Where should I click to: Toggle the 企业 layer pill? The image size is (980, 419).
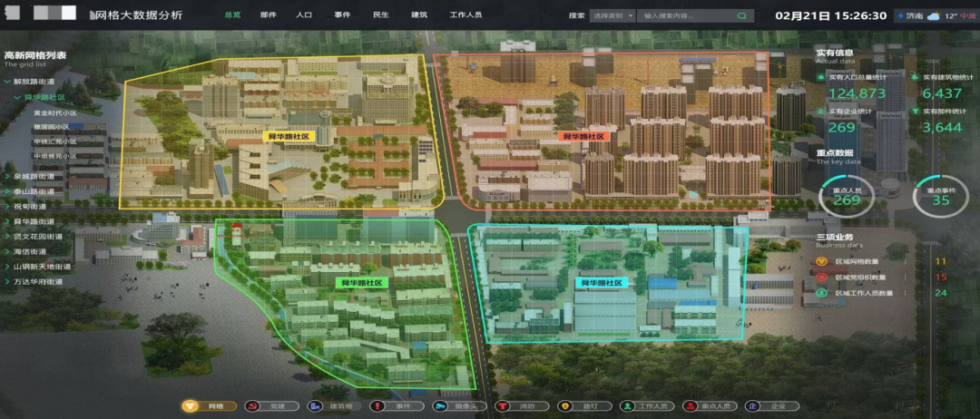tap(772, 406)
